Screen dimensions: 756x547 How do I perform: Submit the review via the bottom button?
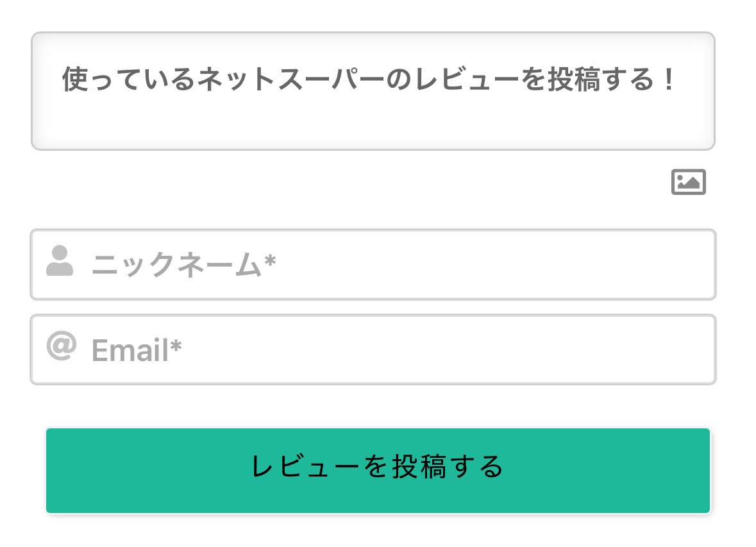(x=378, y=470)
